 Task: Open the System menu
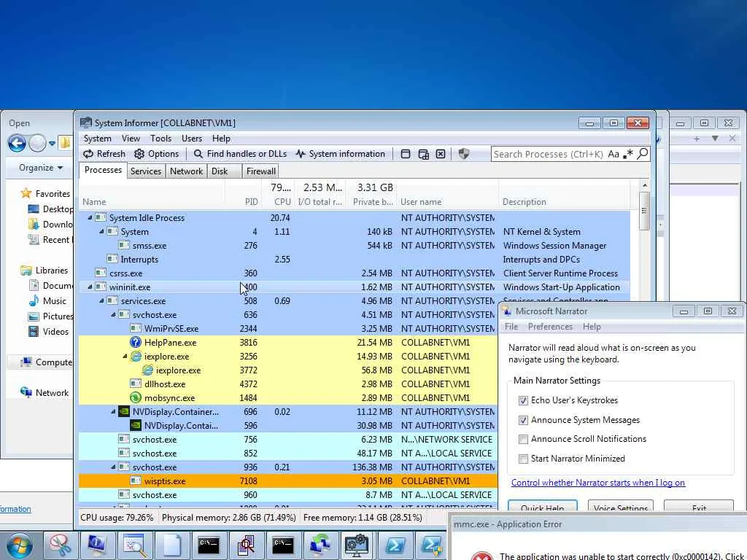pos(97,139)
